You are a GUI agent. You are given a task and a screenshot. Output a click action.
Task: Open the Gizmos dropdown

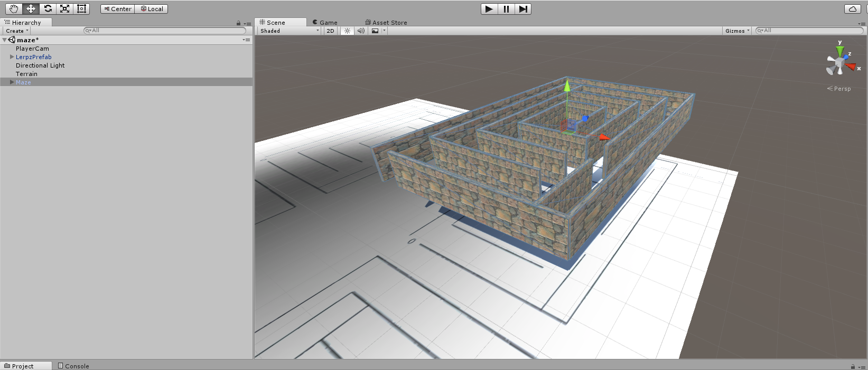click(737, 31)
